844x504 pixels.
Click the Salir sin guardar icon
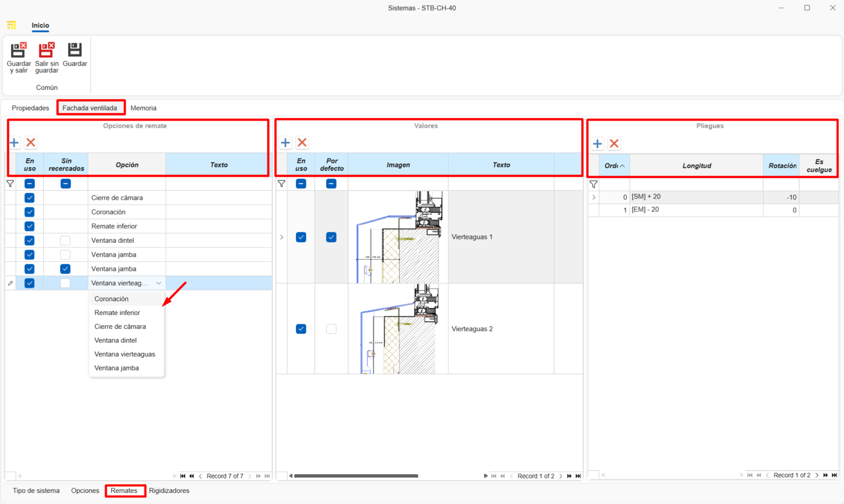pyautogui.click(x=46, y=51)
